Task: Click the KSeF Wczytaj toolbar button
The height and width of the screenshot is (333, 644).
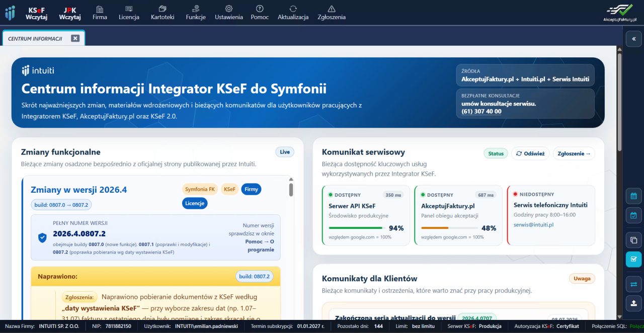Action: [37, 13]
